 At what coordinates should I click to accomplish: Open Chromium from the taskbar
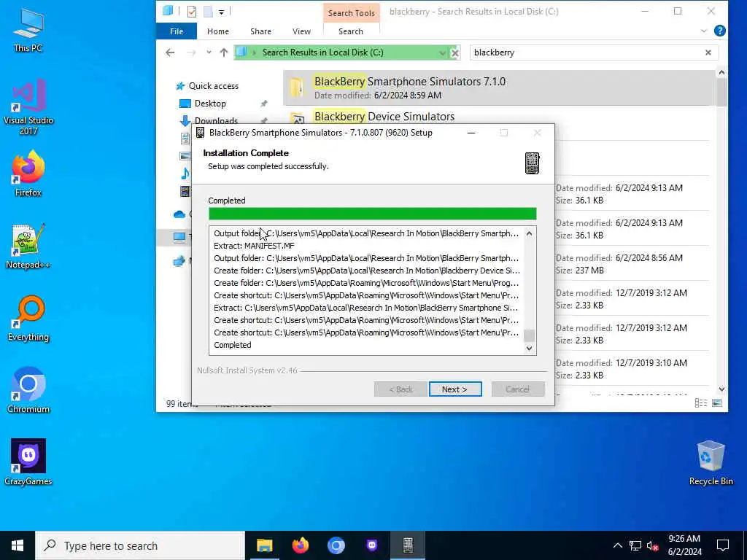(336, 545)
